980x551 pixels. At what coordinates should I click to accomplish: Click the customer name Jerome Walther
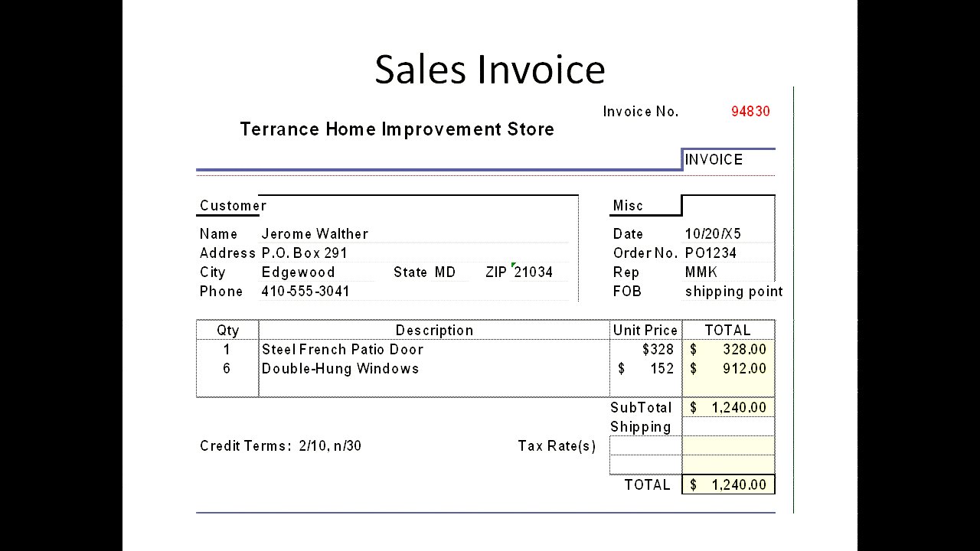pyautogui.click(x=315, y=234)
